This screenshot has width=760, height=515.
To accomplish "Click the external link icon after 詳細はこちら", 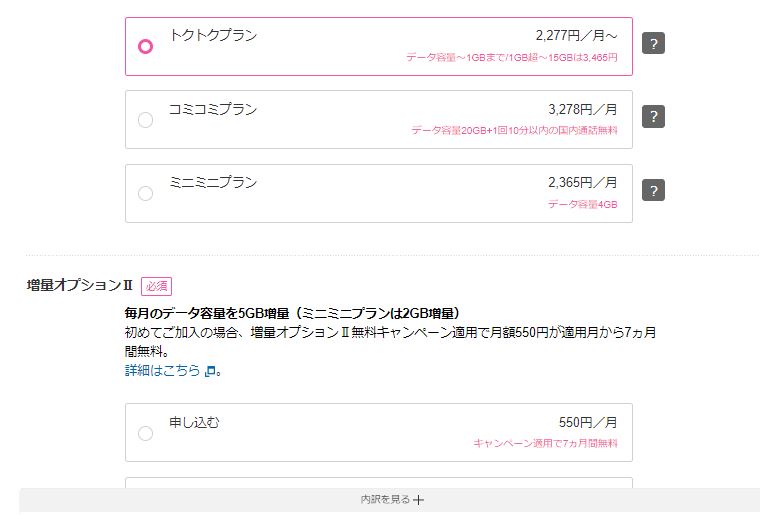I will (x=210, y=371).
